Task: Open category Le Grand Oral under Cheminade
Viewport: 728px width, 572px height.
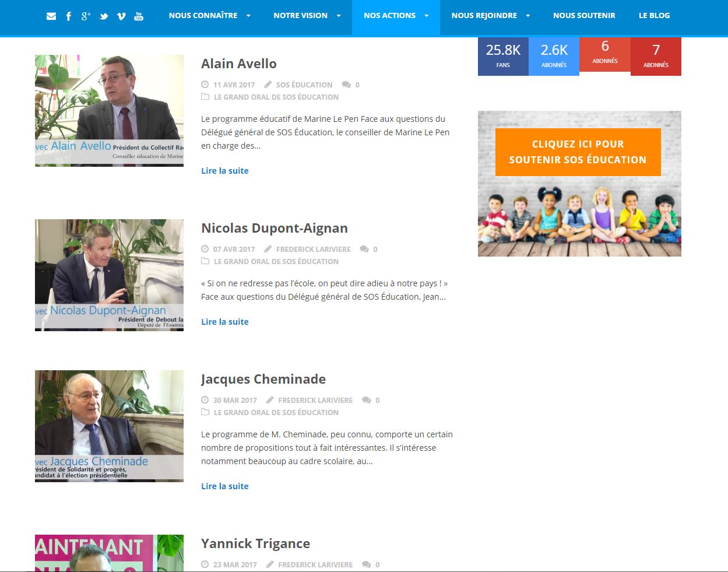Action: point(276,413)
